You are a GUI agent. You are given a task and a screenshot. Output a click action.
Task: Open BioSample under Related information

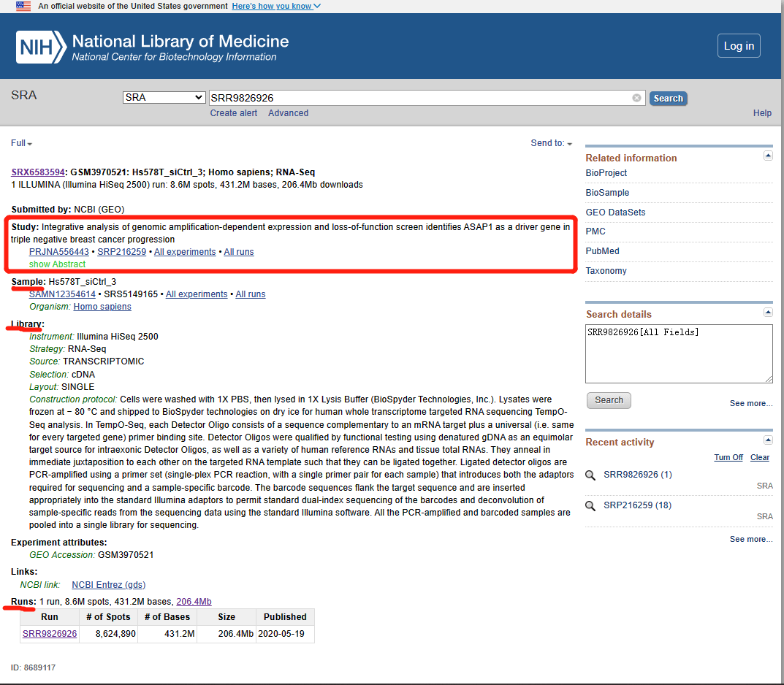point(607,192)
